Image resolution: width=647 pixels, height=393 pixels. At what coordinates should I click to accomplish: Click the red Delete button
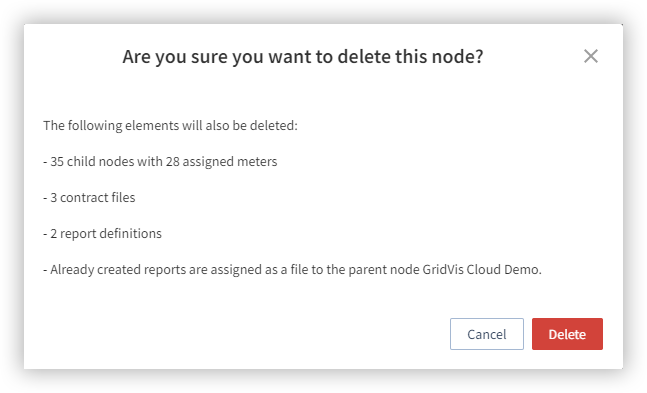(x=567, y=334)
